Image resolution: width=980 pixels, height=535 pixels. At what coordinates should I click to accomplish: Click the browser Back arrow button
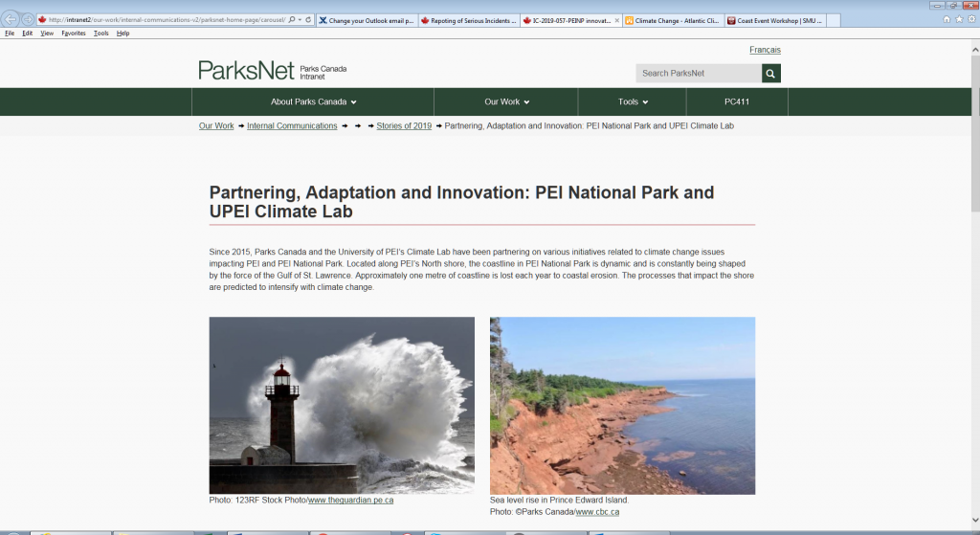11,19
